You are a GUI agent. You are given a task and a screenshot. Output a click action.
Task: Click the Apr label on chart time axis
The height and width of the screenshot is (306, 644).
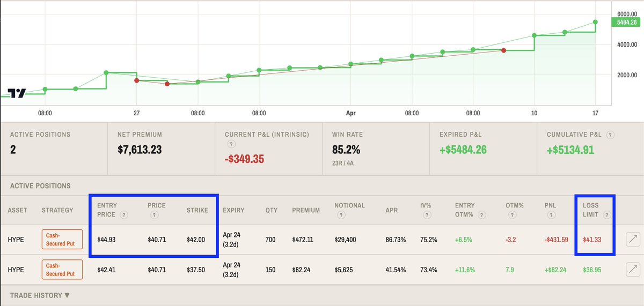coord(350,113)
